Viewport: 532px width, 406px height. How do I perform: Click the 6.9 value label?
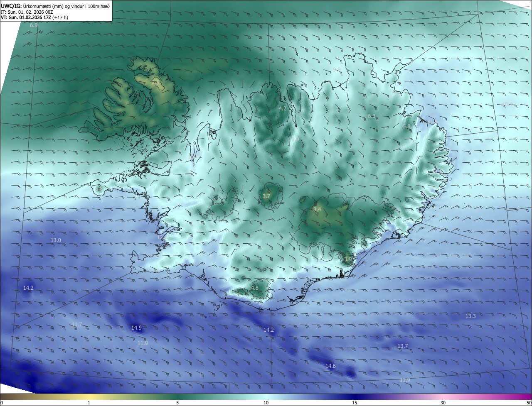click(34, 25)
